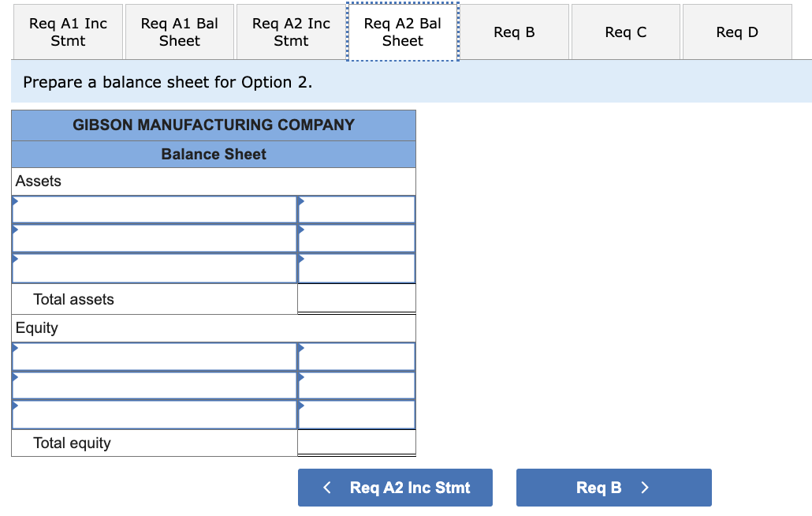Select the Req D tab
The height and width of the screenshot is (516, 812).
click(x=736, y=31)
